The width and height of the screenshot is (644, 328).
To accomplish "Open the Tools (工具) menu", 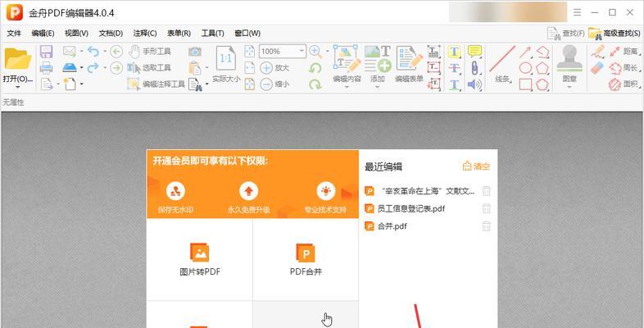I will click(x=212, y=34).
